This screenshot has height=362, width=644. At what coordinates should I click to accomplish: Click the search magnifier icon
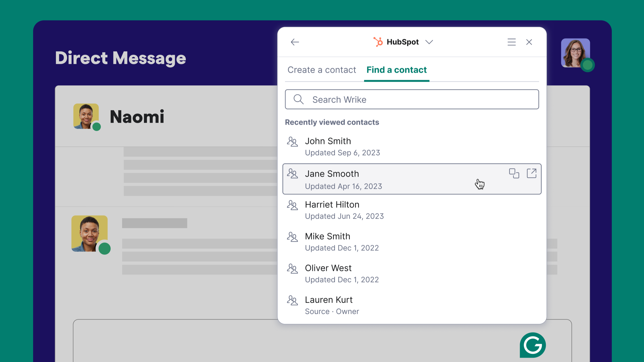(x=299, y=99)
